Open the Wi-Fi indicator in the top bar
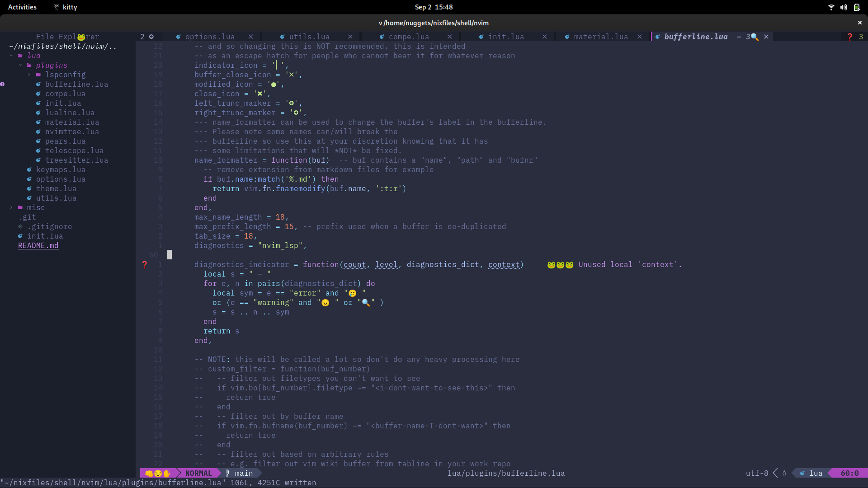 pos(831,7)
